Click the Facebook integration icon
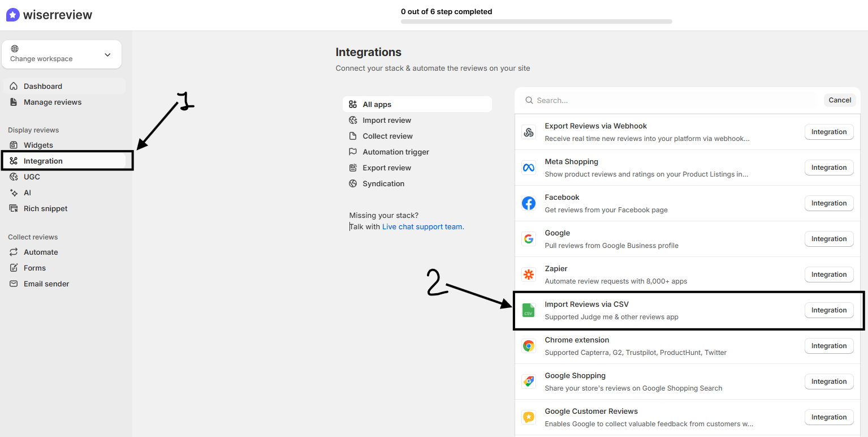This screenshot has height=437, width=868. pyautogui.click(x=529, y=203)
